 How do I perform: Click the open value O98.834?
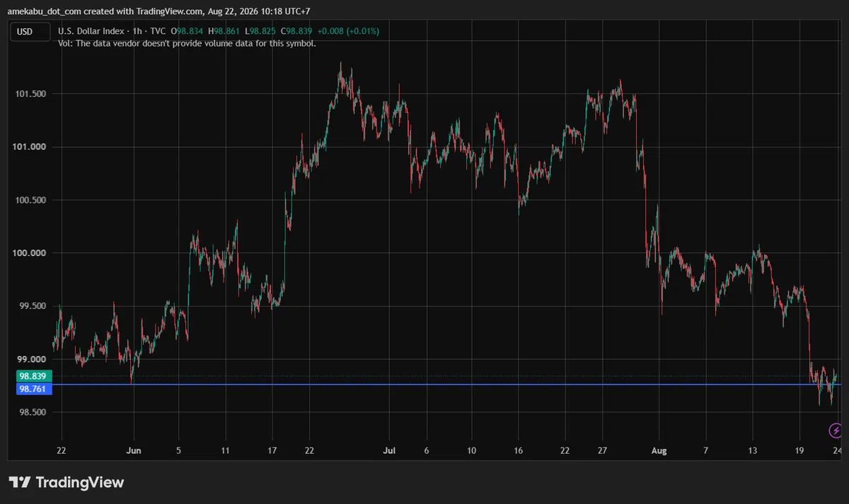(x=186, y=31)
